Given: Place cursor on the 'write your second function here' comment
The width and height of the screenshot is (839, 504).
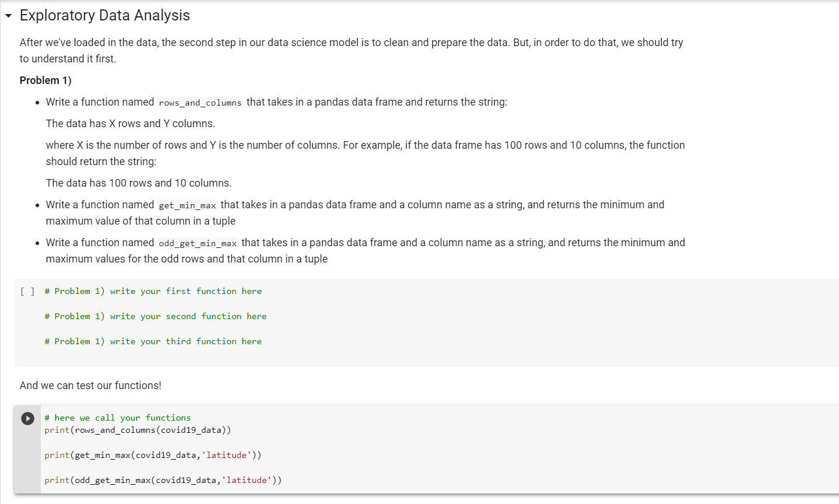Looking at the screenshot, I should (x=155, y=316).
